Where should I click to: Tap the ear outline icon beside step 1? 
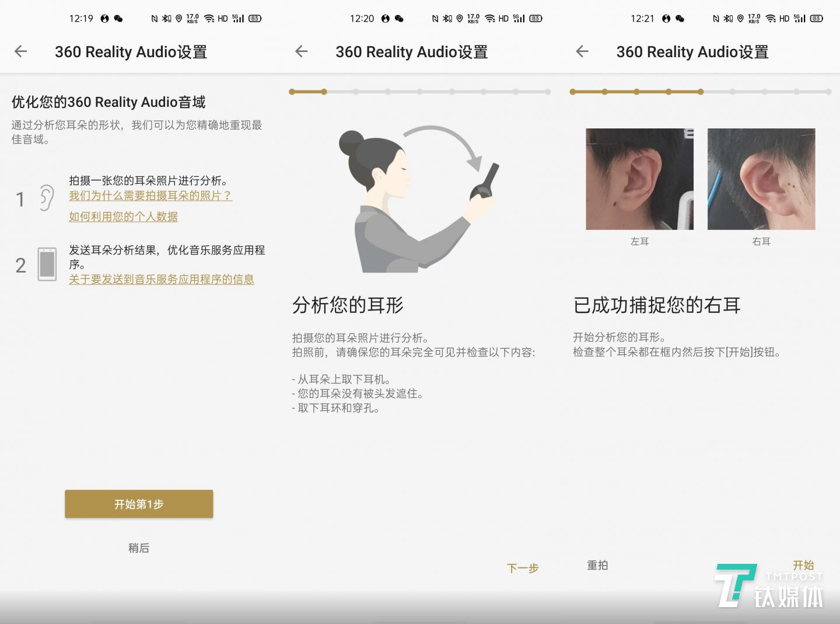pyautogui.click(x=47, y=198)
